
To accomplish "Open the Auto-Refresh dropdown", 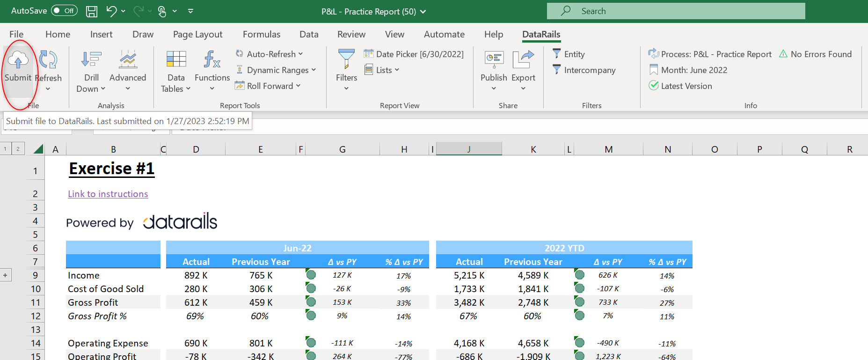I will [270, 54].
